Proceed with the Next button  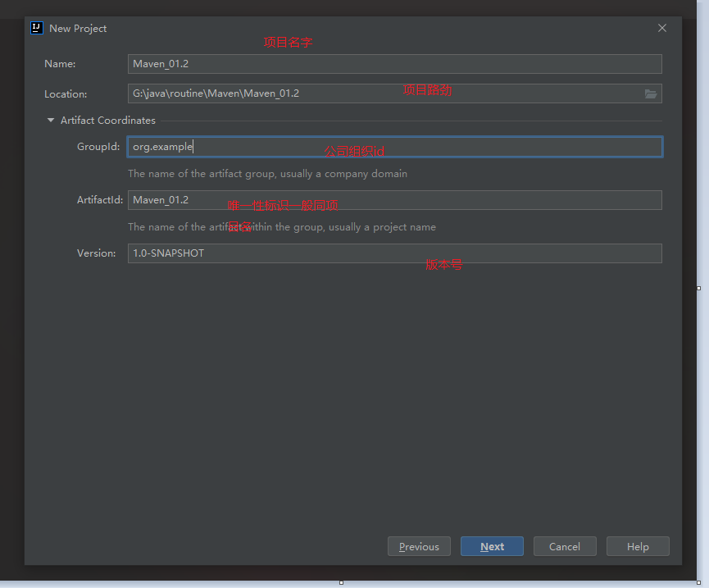[x=492, y=546]
